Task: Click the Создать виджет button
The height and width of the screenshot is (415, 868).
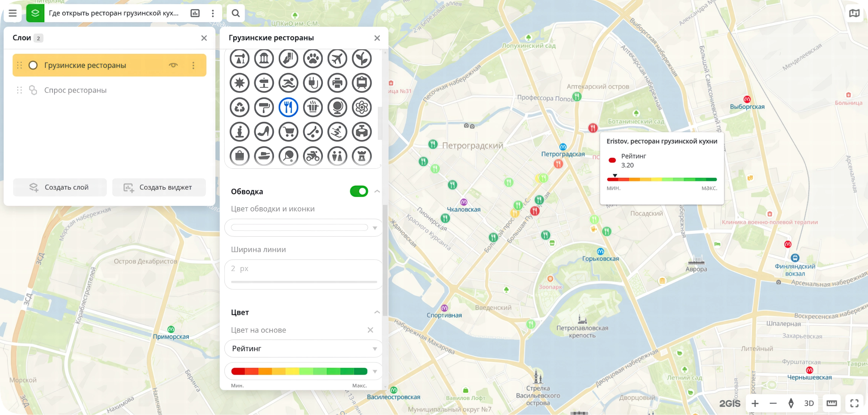Action: 159,187
